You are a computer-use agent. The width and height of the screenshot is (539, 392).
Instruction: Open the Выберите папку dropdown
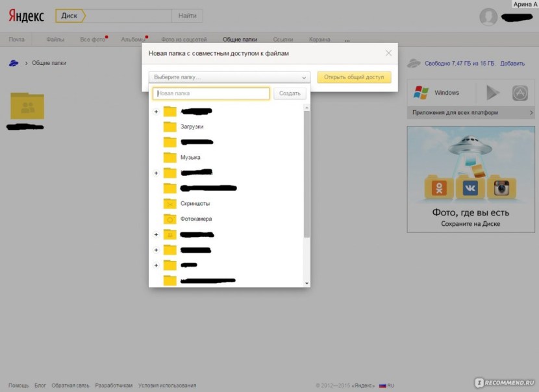pyautogui.click(x=229, y=77)
